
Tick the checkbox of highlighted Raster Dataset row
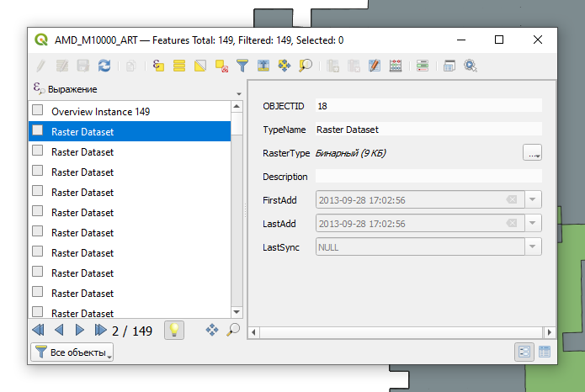tap(37, 130)
